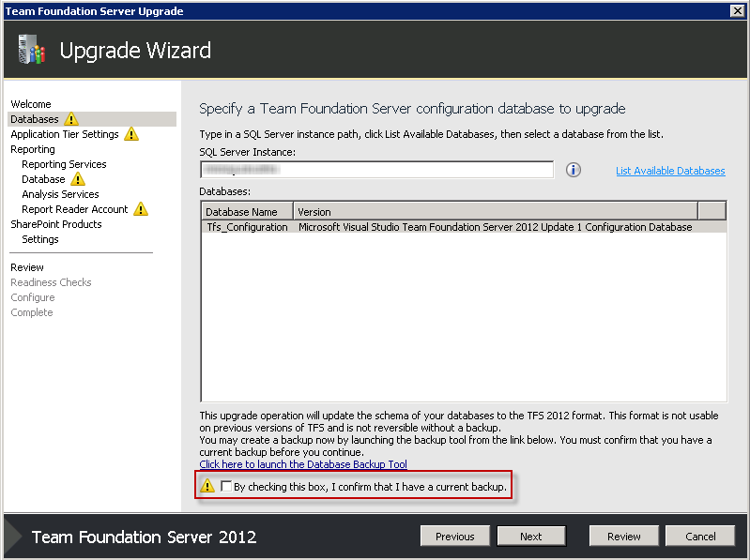Click the SQL Server Instance input field
Image resolution: width=750 pixels, height=560 pixels.
(x=377, y=170)
